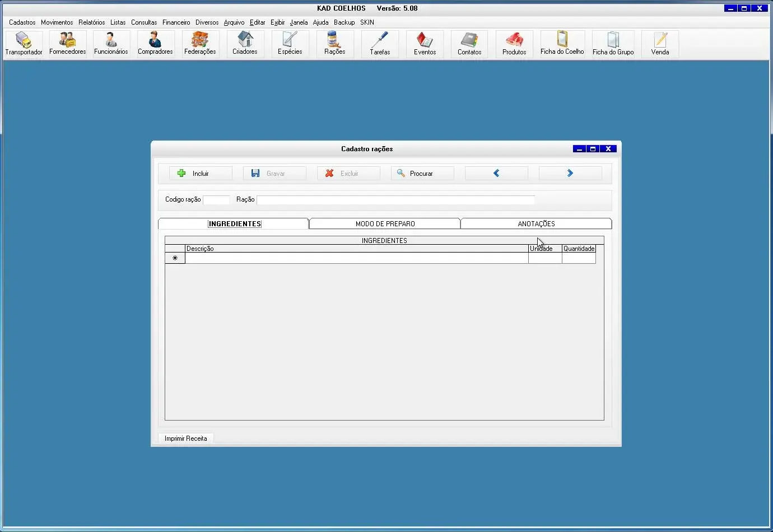This screenshot has width=773, height=532.
Task: Switch to the MODO DE PREPARO tab
Action: 385,224
